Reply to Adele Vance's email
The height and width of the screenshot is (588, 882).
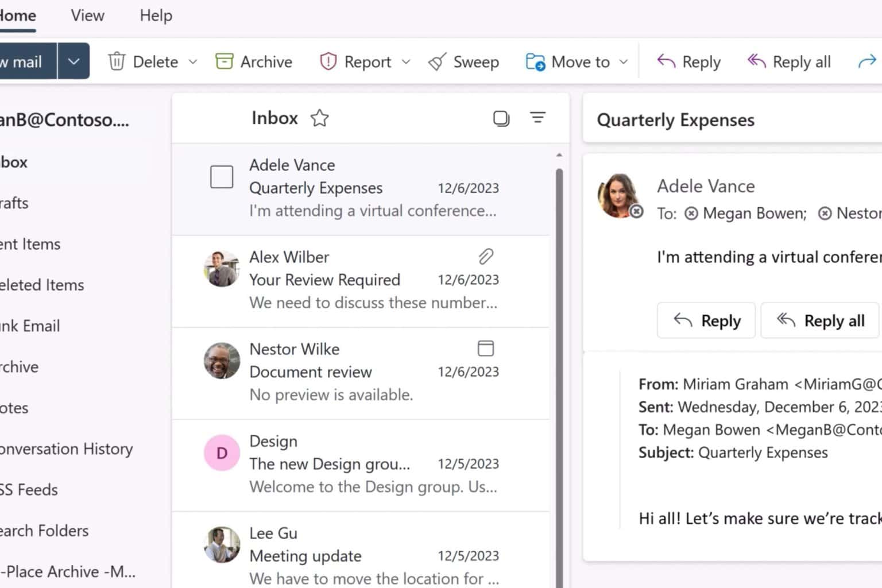[706, 320]
